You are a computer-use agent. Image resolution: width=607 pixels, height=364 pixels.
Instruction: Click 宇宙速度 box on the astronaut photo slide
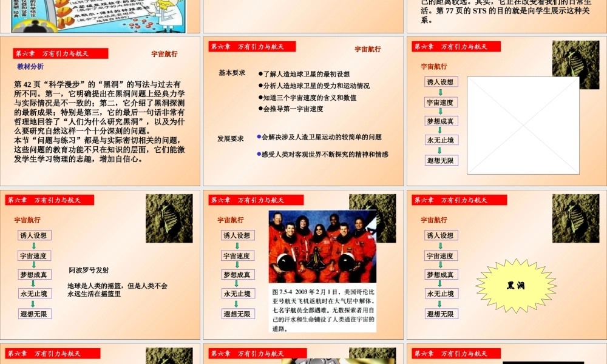point(237,255)
